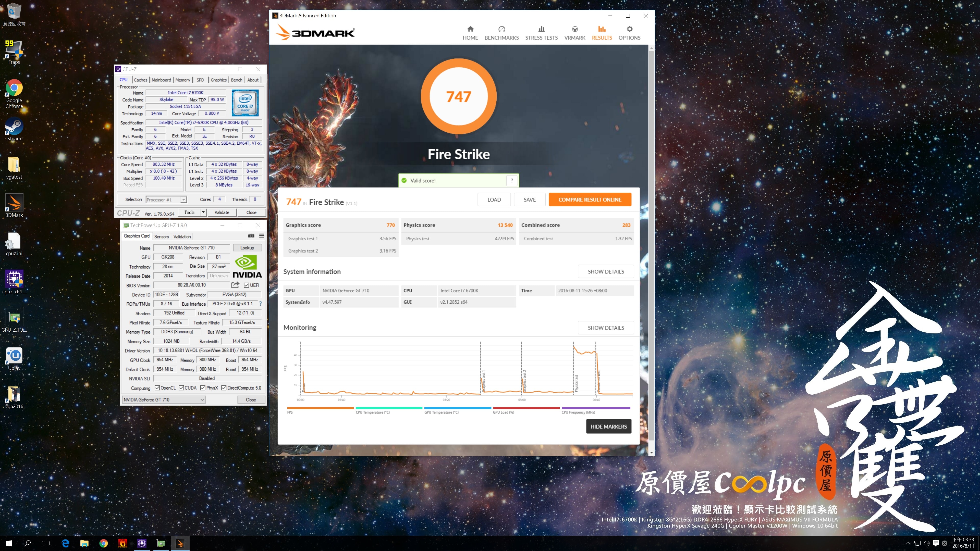Click SAVE result button

[530, 200]
